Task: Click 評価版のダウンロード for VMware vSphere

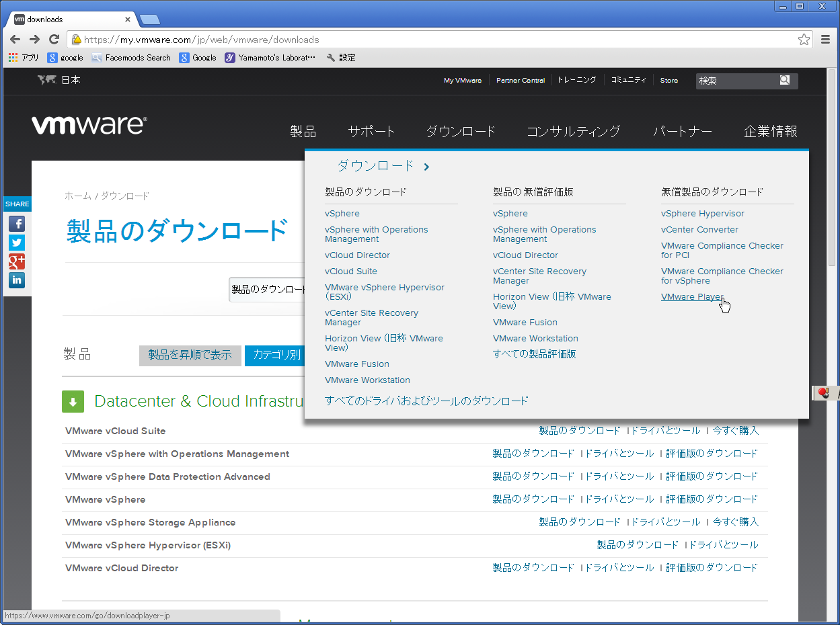Action: tap(712, 499)
